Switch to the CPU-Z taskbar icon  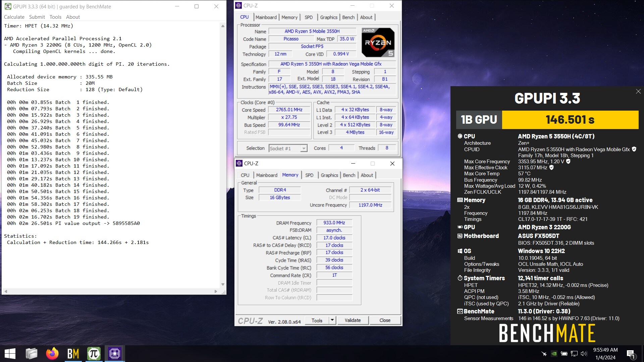[115, 354]
